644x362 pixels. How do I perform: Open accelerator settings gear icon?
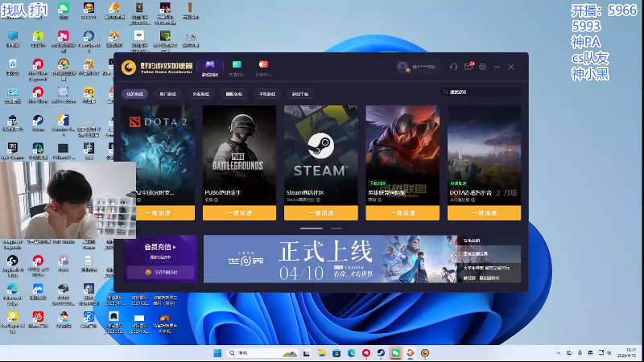(x=482, y=67)
